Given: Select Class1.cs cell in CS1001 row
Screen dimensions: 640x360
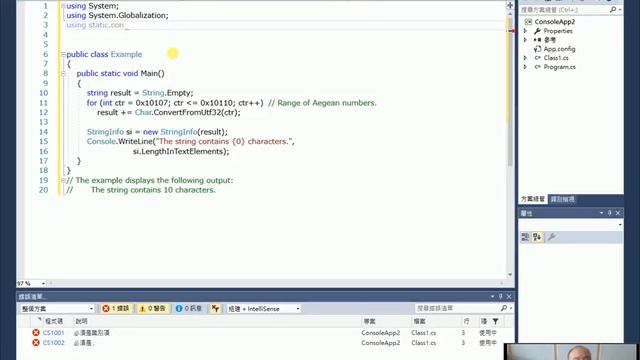Looking at the screenshot, I should click(424, 333).
